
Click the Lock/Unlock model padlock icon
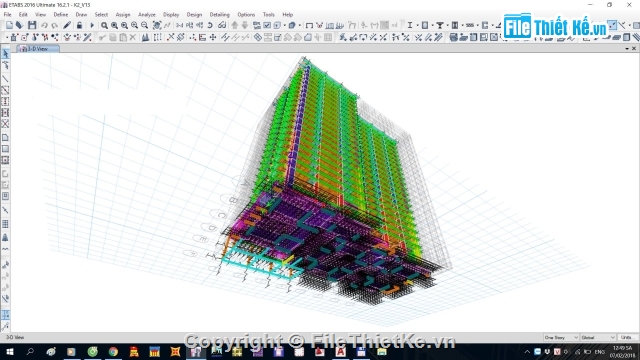click(x=79, y=25)
